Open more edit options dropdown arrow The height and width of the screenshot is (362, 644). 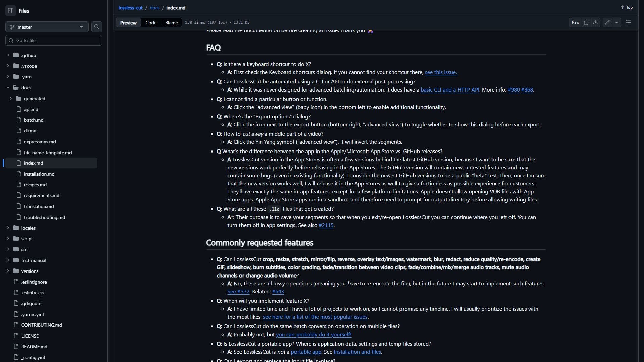(616, 22)
